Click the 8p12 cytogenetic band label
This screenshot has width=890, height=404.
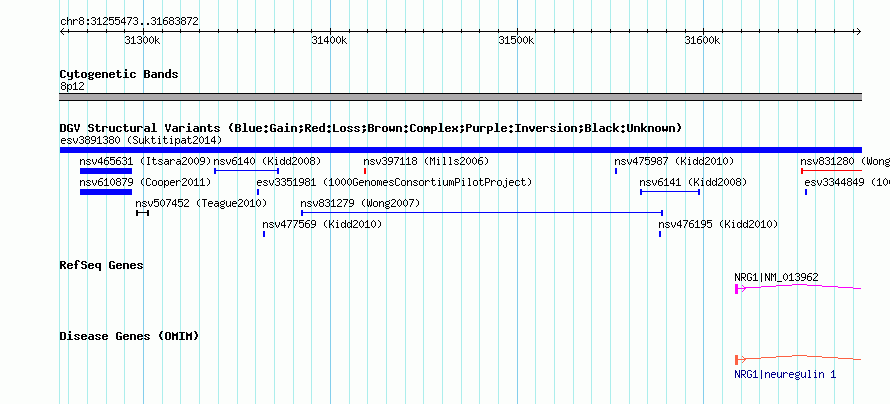72,87
